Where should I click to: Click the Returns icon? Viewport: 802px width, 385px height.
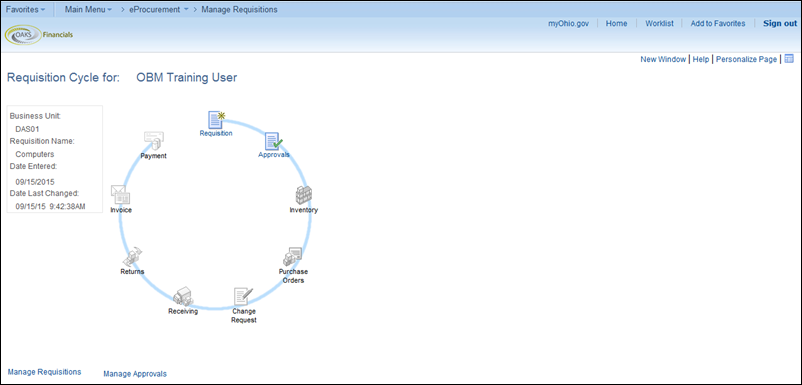[132, 256]
